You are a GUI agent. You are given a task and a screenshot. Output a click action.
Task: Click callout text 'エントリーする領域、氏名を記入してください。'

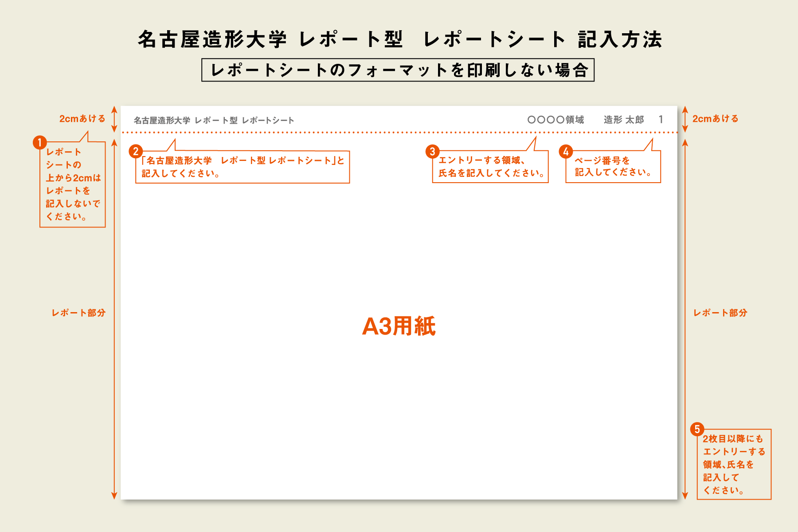490,166
